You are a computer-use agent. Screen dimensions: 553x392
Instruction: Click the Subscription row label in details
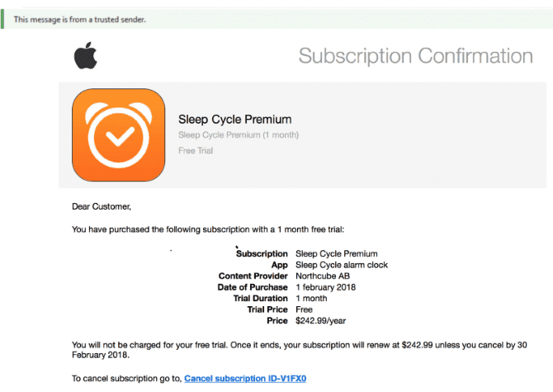262,254
